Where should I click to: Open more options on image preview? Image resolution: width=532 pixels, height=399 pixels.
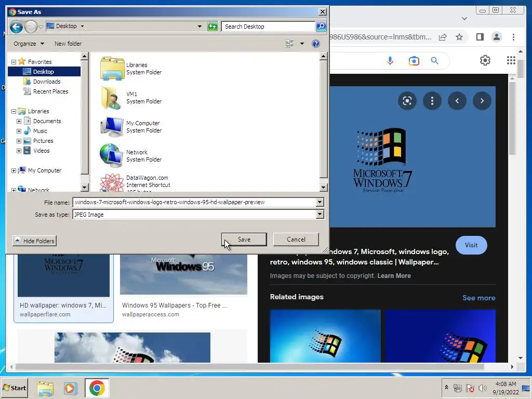(x=432, y=101)
